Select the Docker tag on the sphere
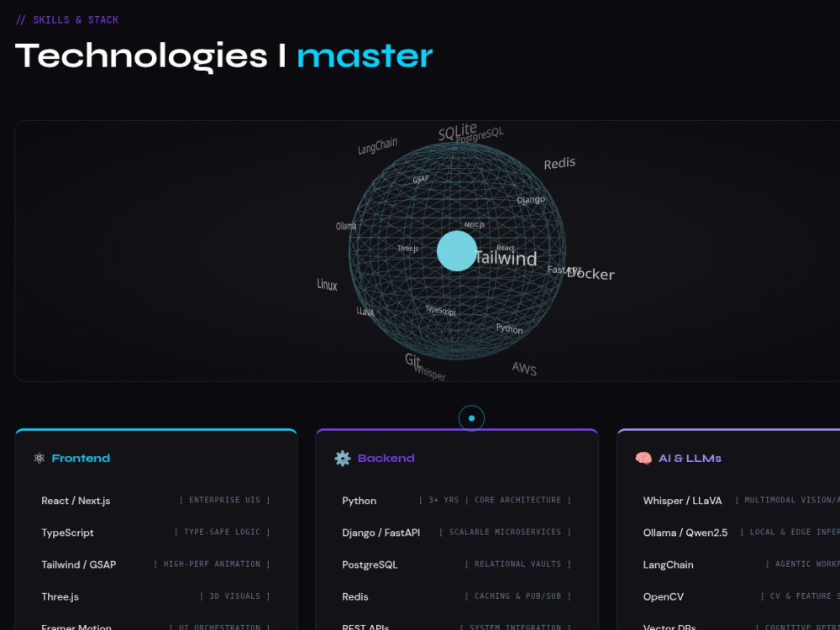This screenshot has width=840, height=630. (591, 274)
